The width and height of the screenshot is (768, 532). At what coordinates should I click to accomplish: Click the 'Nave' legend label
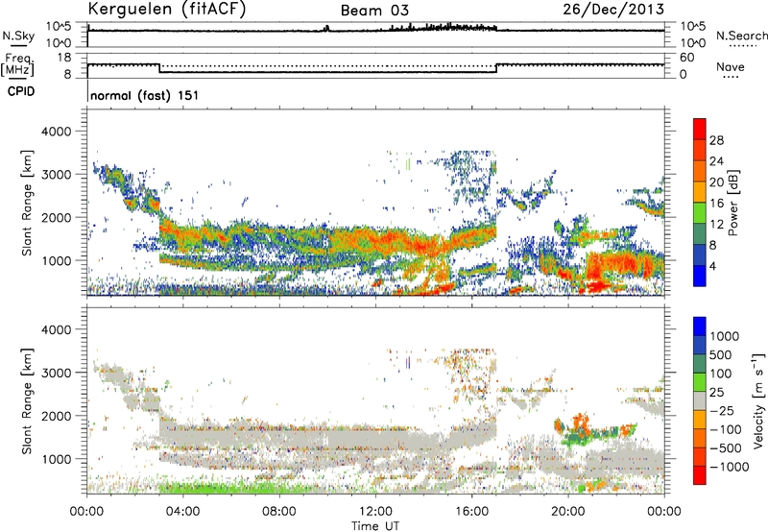pyautogui.click(x=731, y=67)
